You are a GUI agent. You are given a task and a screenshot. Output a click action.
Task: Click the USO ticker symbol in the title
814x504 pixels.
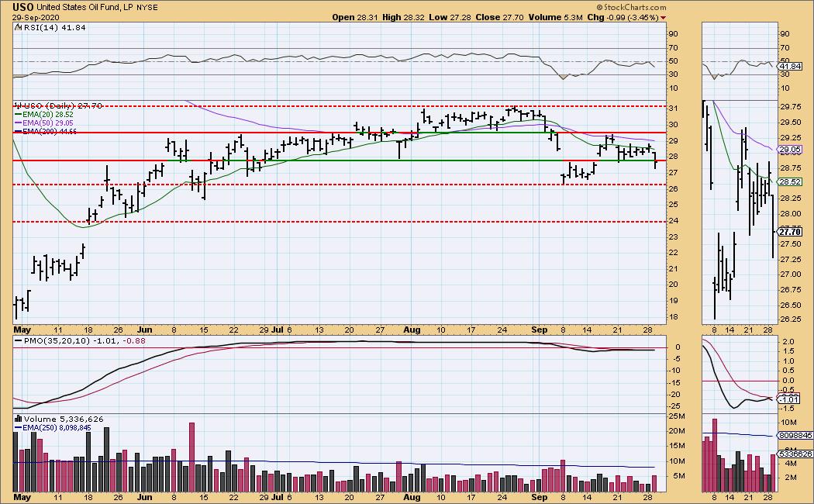coord(23,7)
